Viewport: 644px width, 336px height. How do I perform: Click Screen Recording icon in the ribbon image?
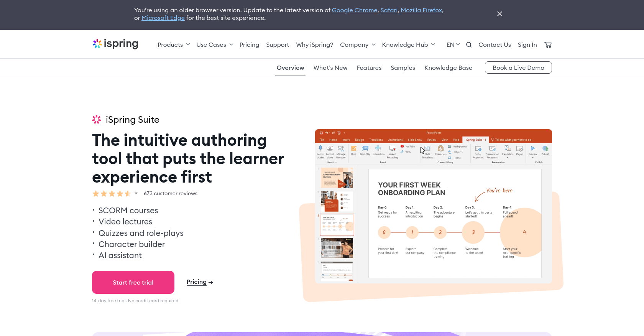coord(392,148)
